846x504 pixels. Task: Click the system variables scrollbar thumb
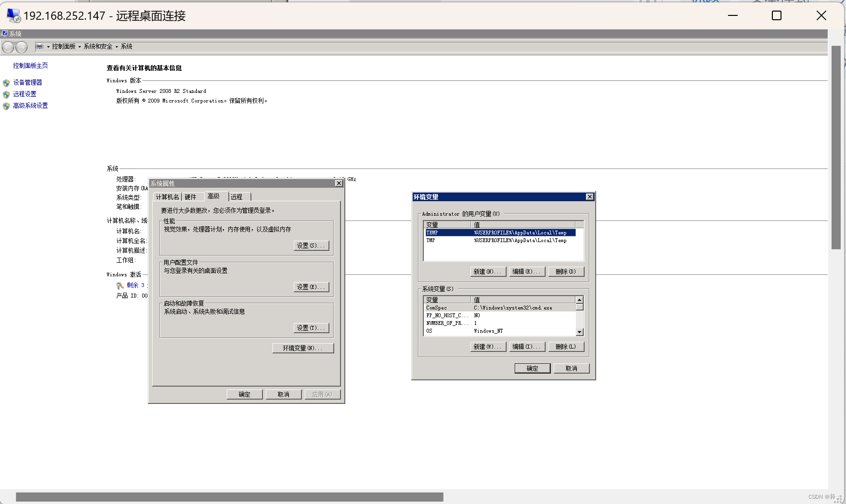pyautogui.click(x=580, y=307)
